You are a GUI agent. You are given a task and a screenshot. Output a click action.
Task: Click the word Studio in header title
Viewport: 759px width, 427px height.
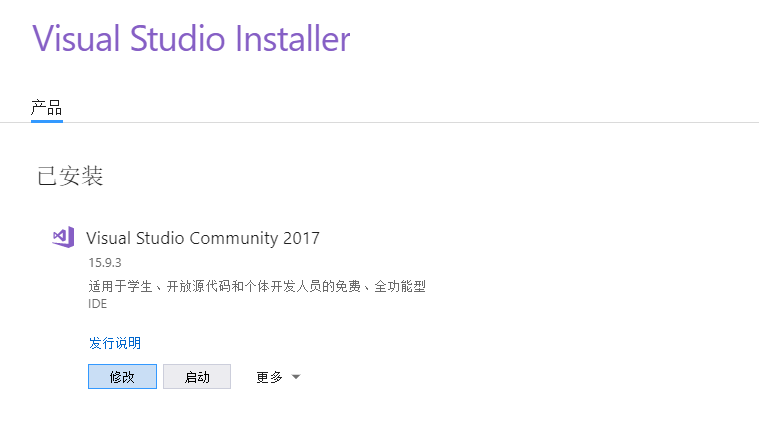tap(178, 38)
